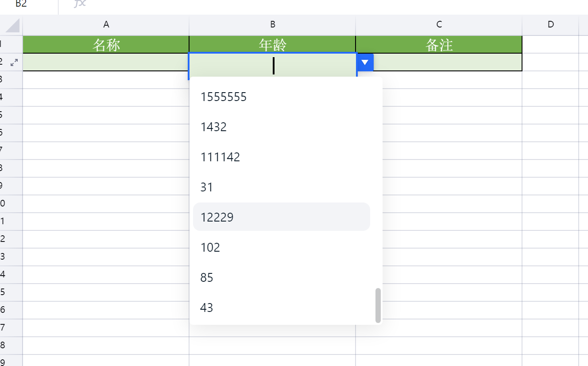Click the empty cell under 名称
588x366 pixels.
point(106,62)
